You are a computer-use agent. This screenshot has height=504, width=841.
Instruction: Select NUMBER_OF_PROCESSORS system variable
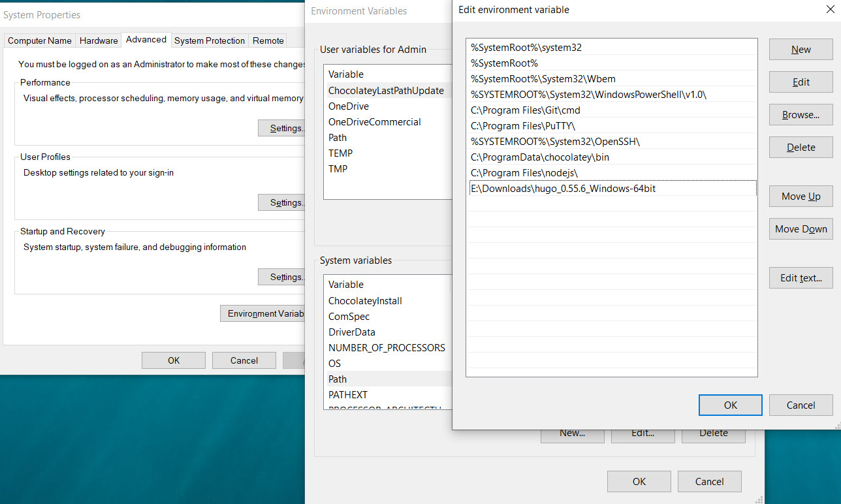click(x=388, y=348)
